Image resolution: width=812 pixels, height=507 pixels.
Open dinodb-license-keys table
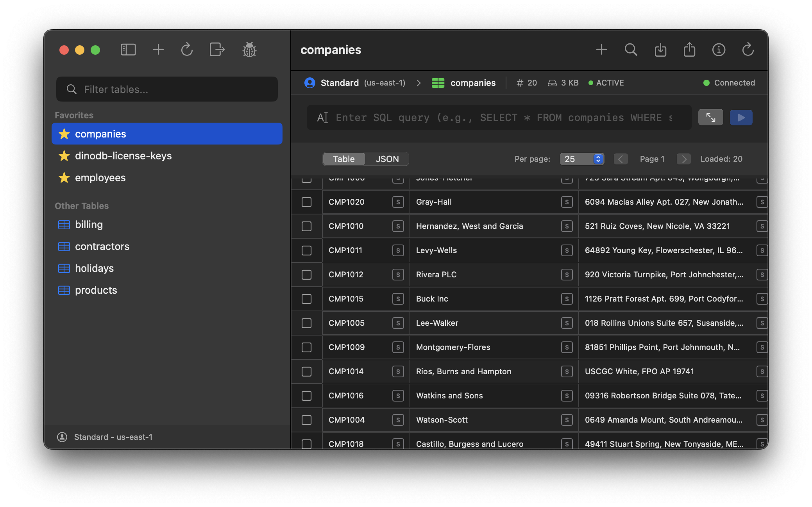(167, 156)
